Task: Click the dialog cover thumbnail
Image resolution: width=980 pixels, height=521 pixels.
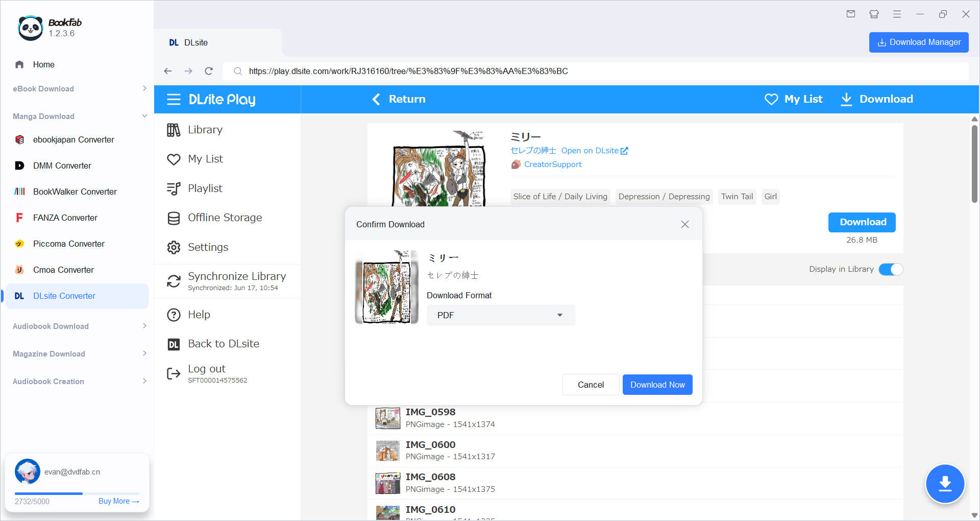Action: click(x=386, y=287)
